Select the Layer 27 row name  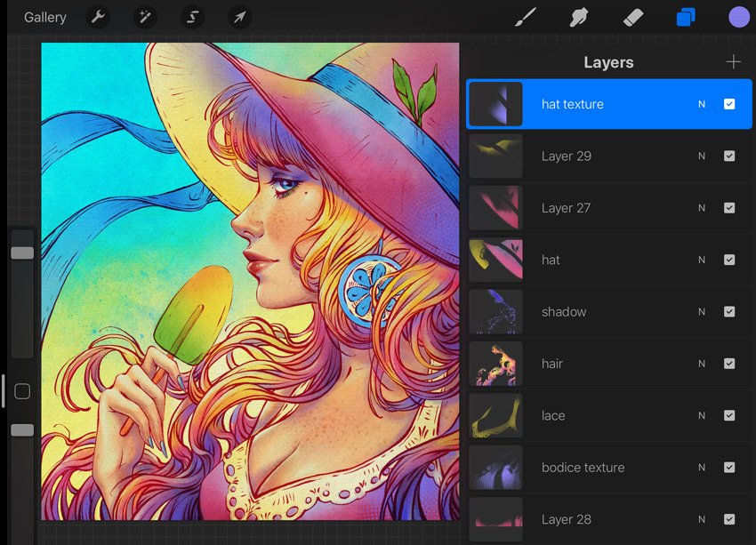click(x=566, y=208)
